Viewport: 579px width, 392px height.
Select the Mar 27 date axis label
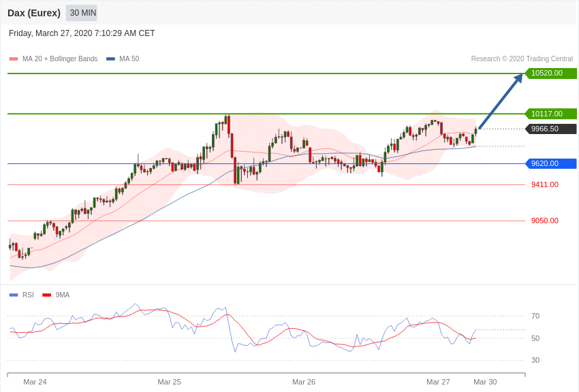pyautogui.click(x=438, y=382)
